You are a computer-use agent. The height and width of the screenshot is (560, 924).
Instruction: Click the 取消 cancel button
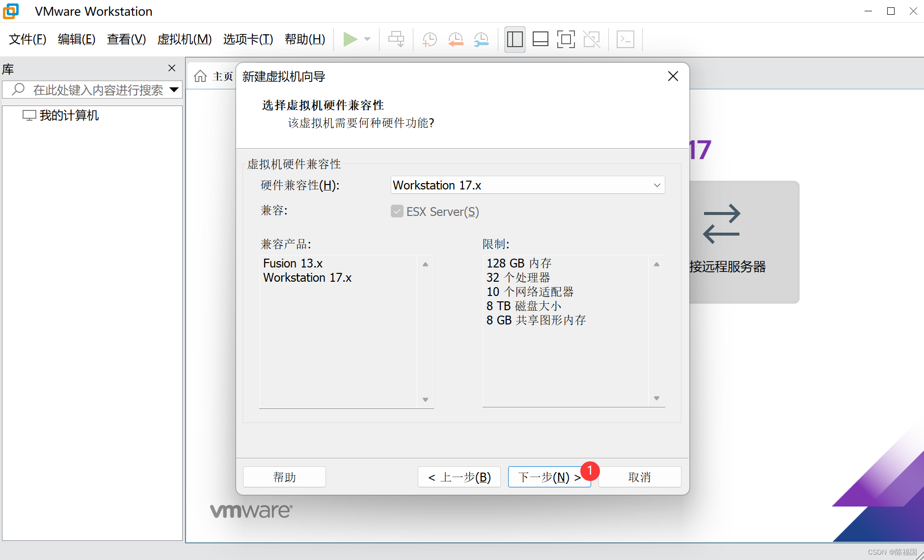tap(640, 477)
